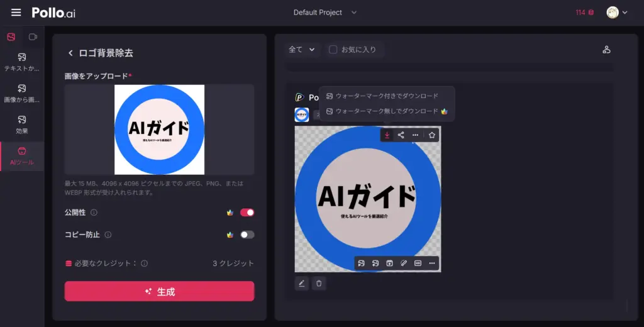Click the uploaded AIガイド logo image
Screen dimensions: 644x327
pyautogui.click(x=159, y=130)
